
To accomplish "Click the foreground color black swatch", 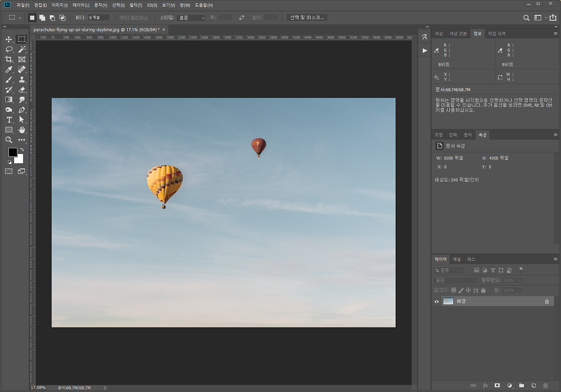I will click(13, 152).
